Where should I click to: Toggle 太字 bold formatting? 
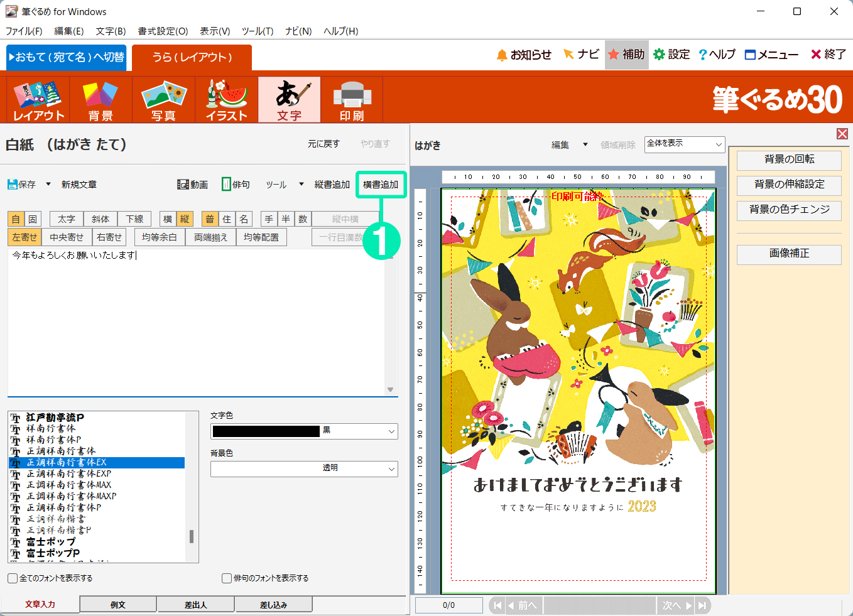pos(67,219)
